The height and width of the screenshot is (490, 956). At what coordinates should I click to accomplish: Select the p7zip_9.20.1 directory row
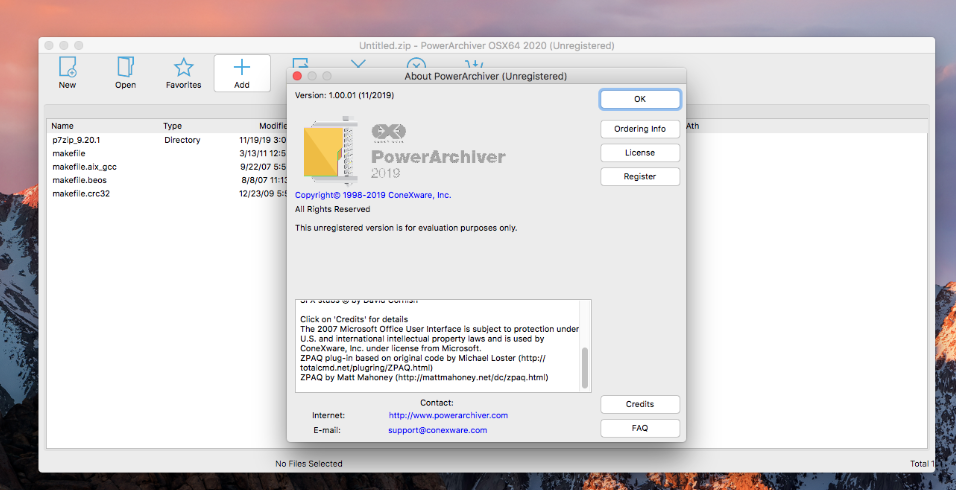pos(76,140)
